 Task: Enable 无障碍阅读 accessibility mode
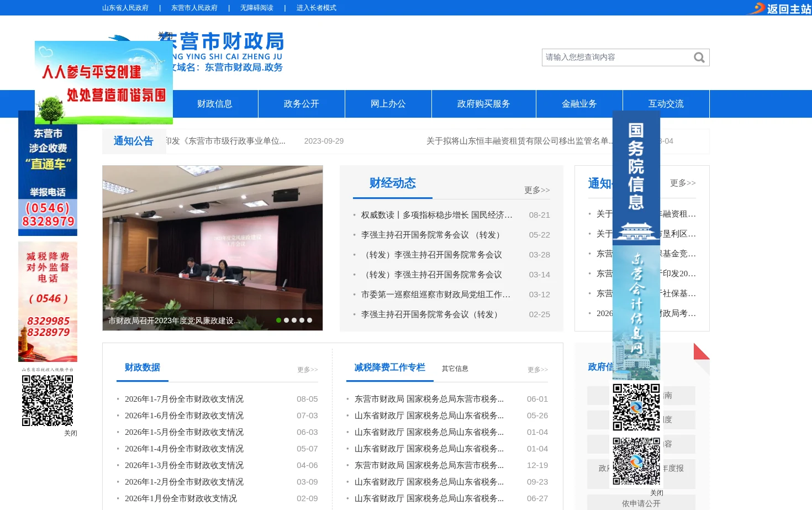click(x=257, y=8)
